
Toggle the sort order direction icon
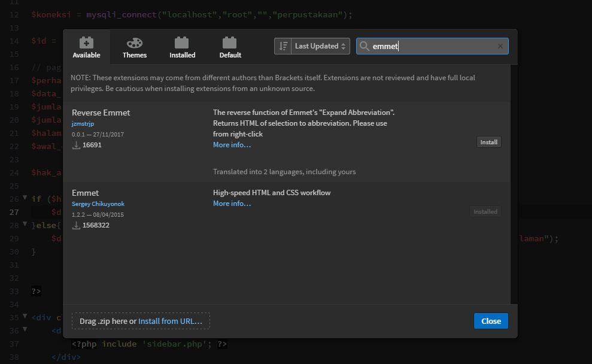click(x=283, y=46)
